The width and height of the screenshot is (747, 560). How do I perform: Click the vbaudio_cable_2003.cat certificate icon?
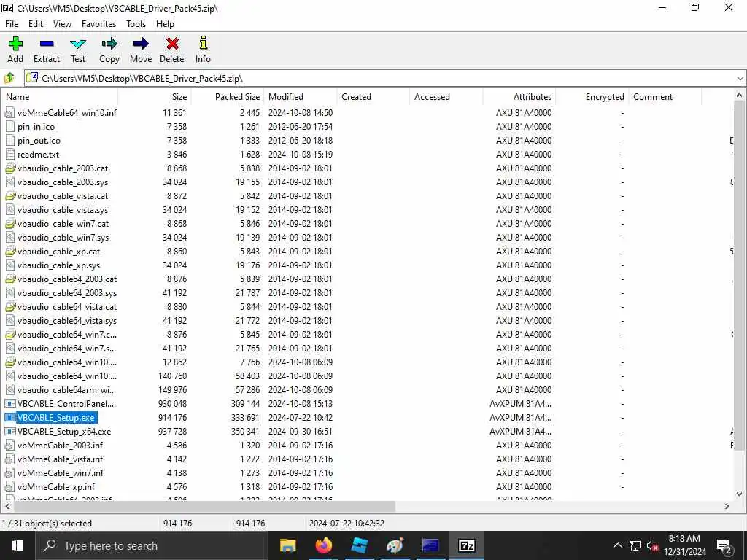point(9,168)
